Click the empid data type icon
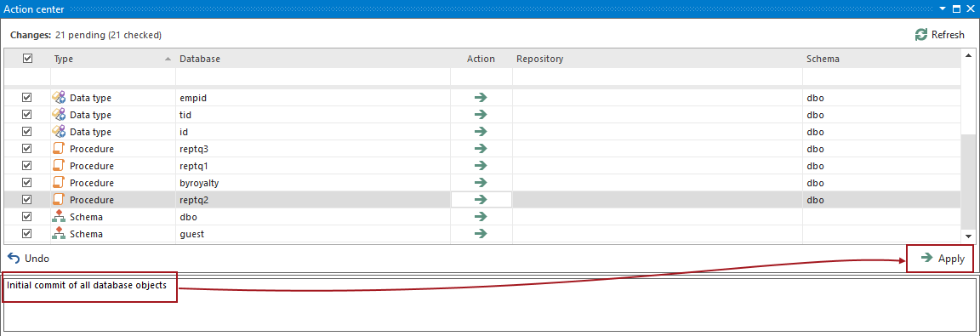Viewport: 980px width, 336px height. click(x=59, y=98)
